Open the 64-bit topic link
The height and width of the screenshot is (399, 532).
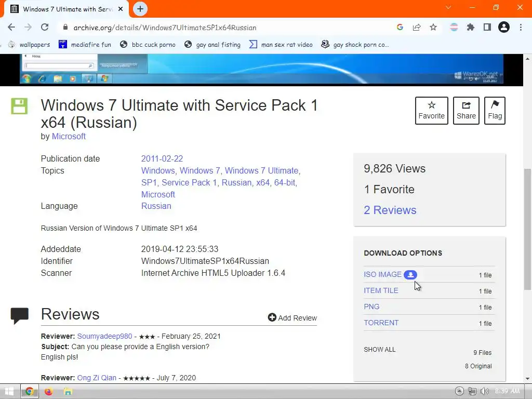(285, 182)
